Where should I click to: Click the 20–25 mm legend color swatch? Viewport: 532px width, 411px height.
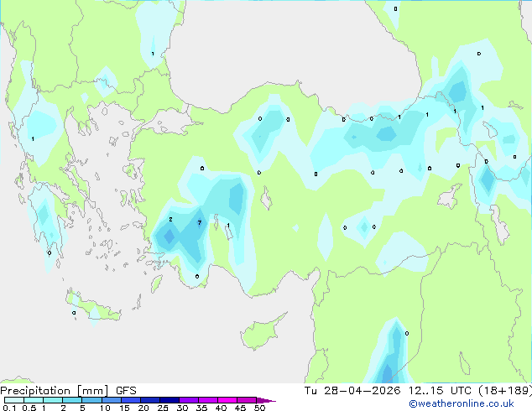click(150, 400)
